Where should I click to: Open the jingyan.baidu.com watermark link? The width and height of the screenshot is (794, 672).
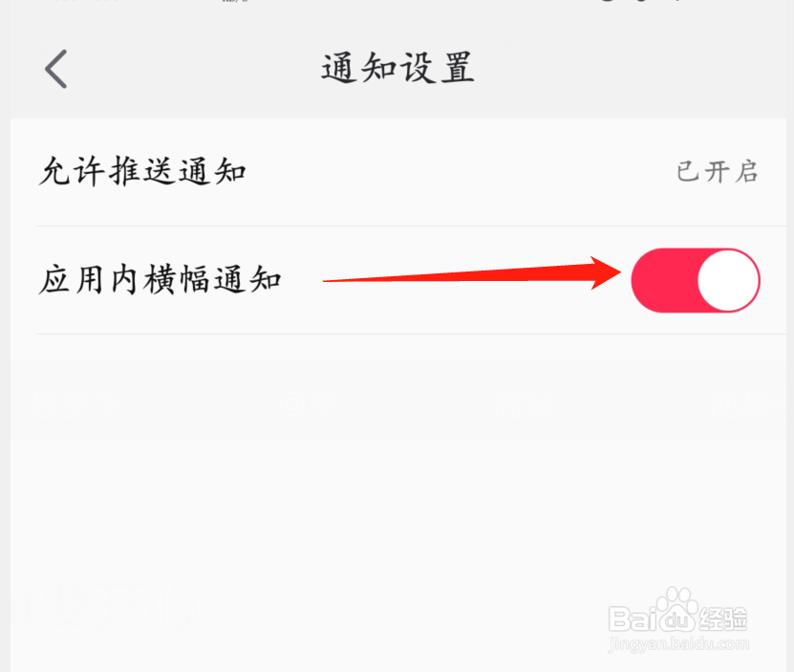tap(678, 644)
